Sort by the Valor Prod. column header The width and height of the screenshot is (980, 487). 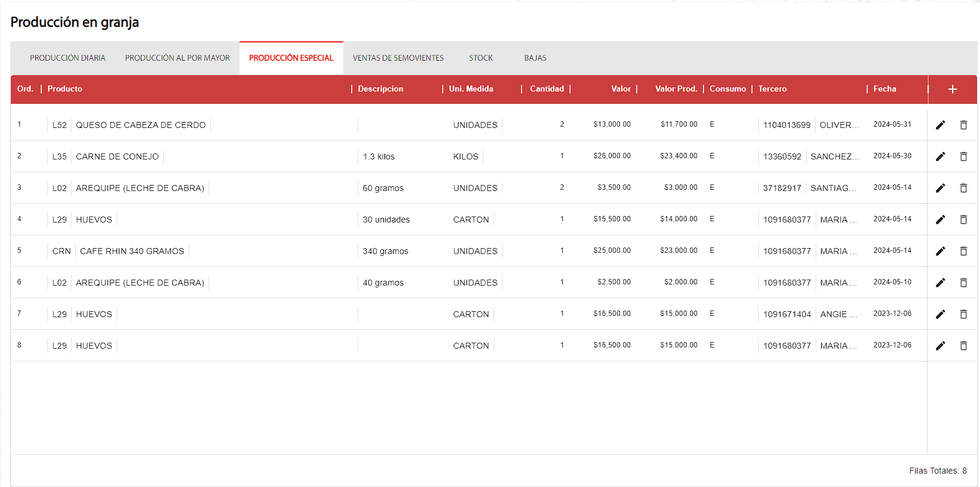coord(676,89)
